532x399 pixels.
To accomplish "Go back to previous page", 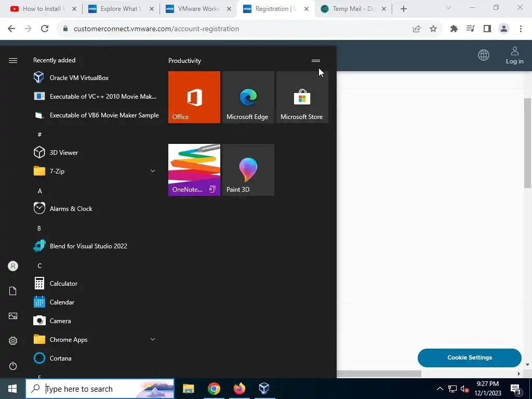I will pyautogui.click(x=11, y=29).
